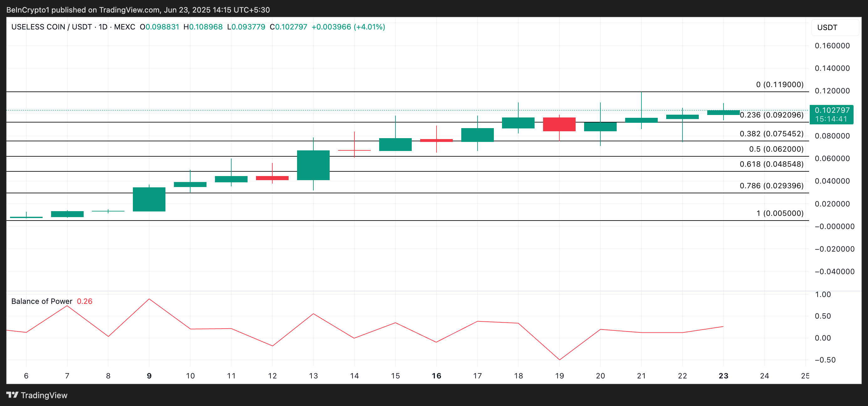Viewport: 868px width, 406px height.
Task: Select the 0.382 (0.075452) Fibonacci label
Action: 771,134
